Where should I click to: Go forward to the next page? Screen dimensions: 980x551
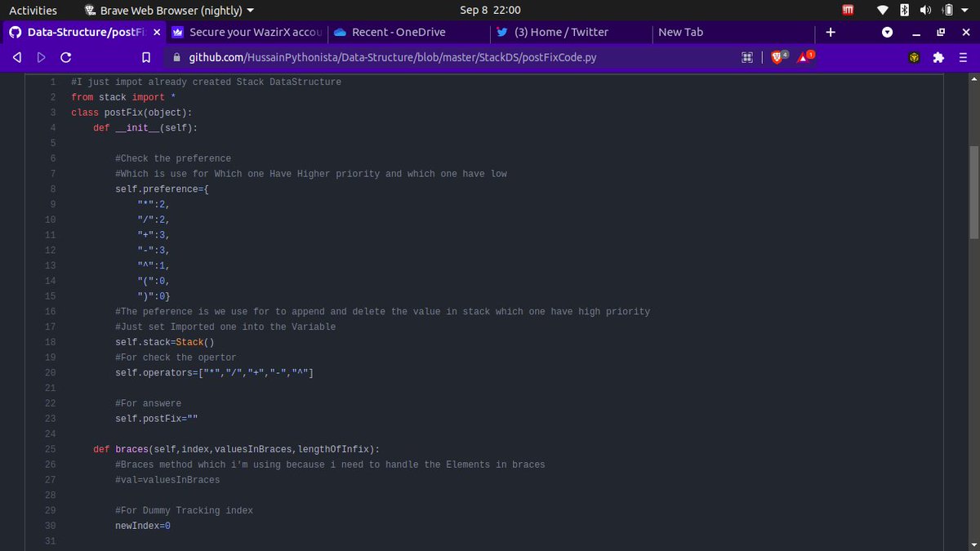point(41,57)
